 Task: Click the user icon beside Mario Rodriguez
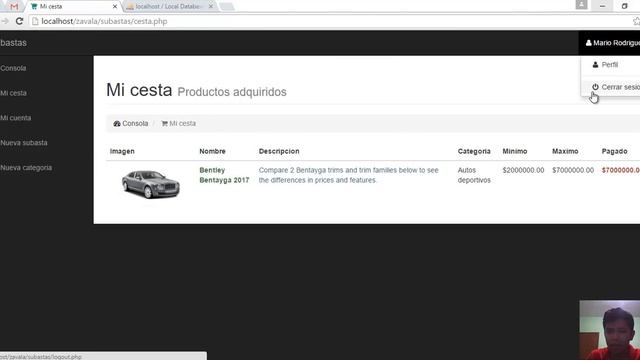589,43
